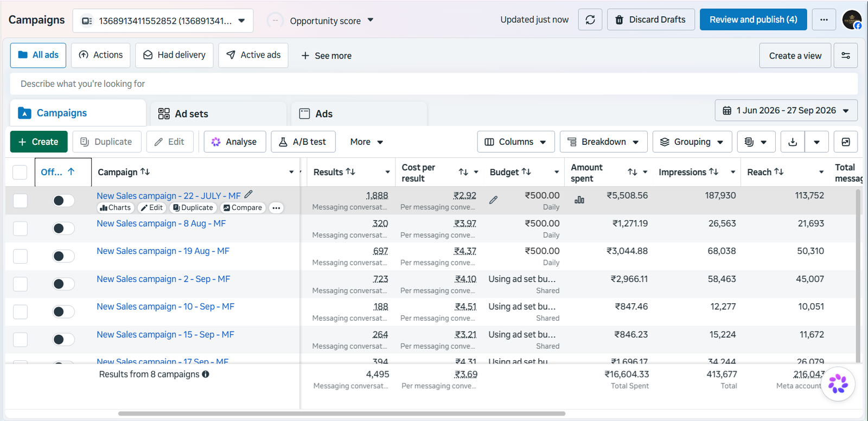The width and height of the screenshot is (868, 421).
Task: Expand the Breakdown dropdown
Action: pyautogui.click(x=603, y=142)
